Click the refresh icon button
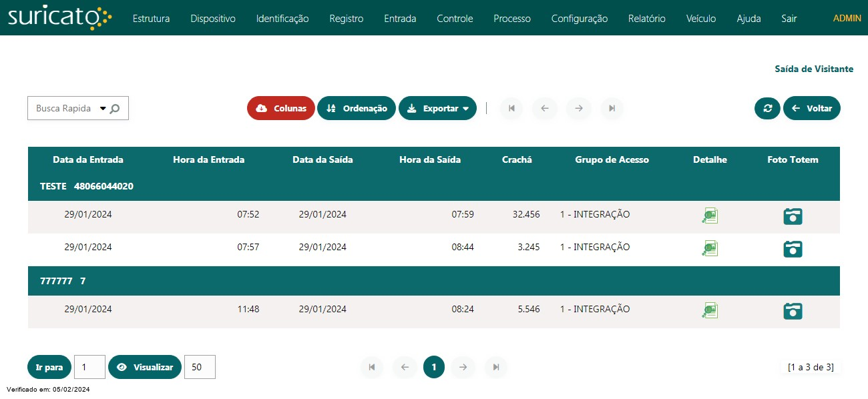The image size is (868, 399). pyautogui.click(x=768, y=108)
